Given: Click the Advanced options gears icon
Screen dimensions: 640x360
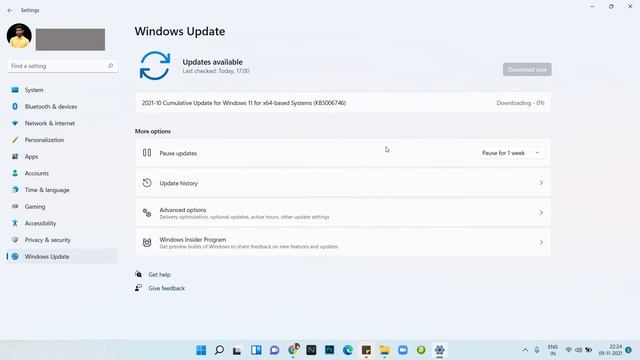Looking at the screenshot, I should tap(147, 213).
